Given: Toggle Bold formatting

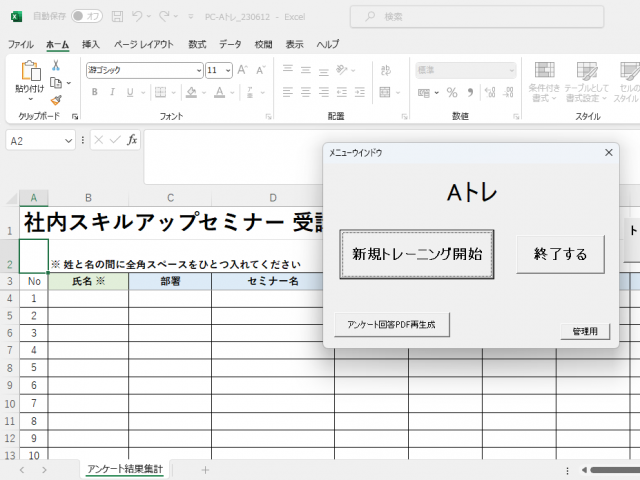Looking at the screenshot, I should pos(94,92).
